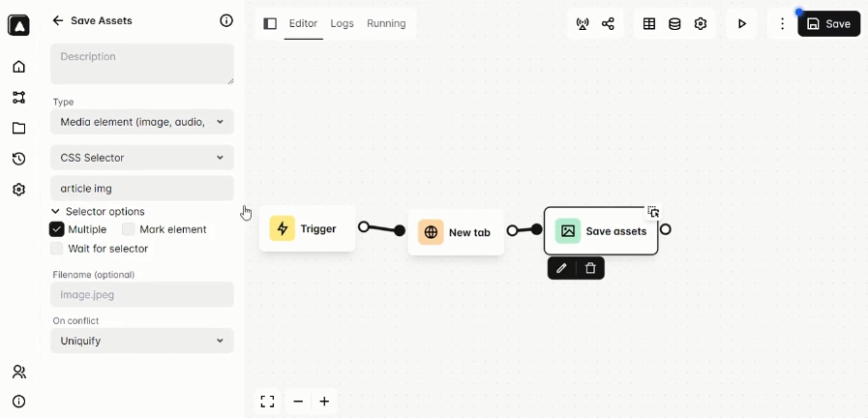The image size is (868, 418).
Task: Click the Filename input field
Action: click(x=142, y=294)
